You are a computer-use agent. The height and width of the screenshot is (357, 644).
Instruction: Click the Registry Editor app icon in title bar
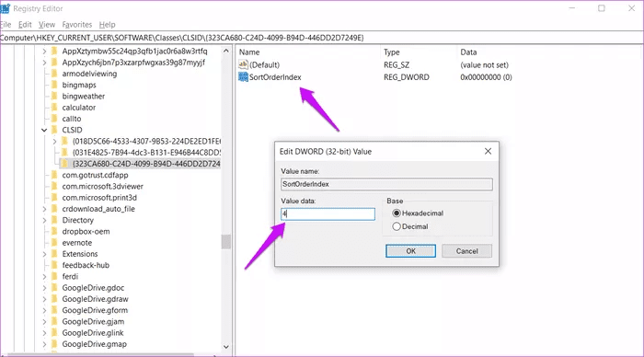coord(5,8)
